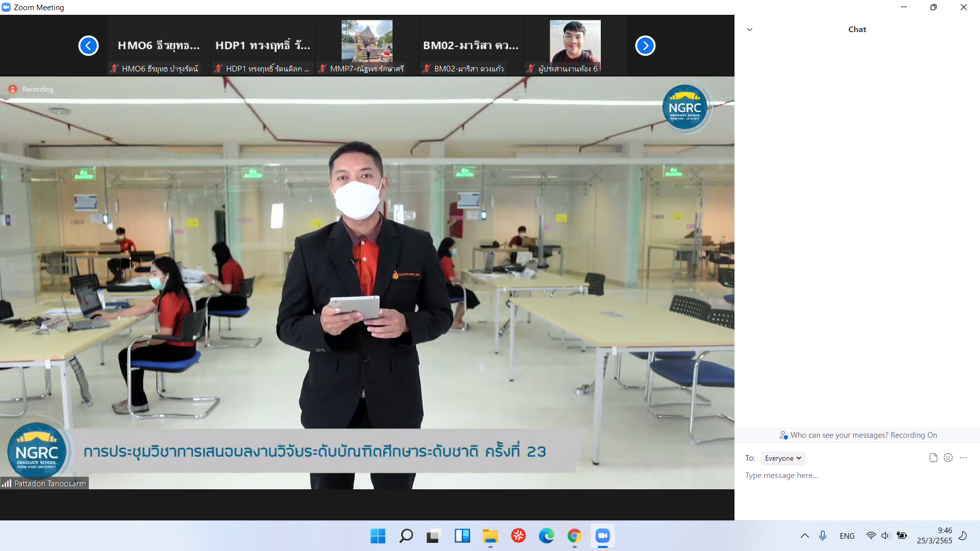Open Google Chrome from the taskbar

click(x=574, y=536)
